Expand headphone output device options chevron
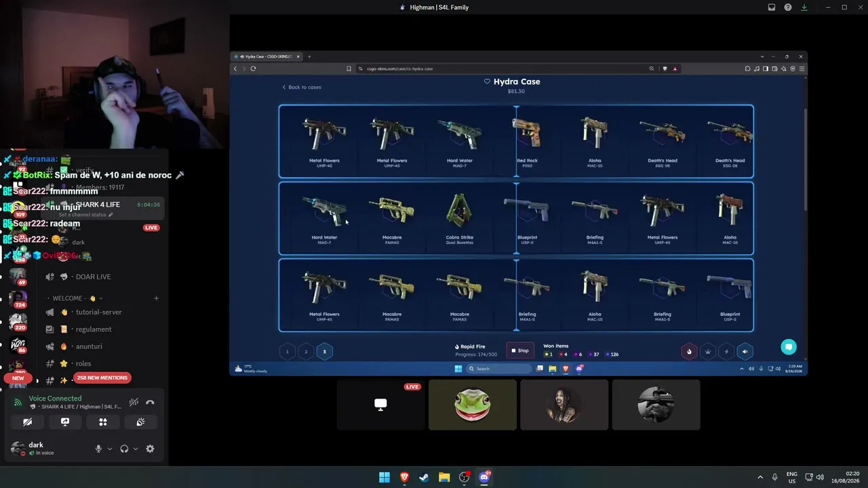Viewport: 868px width, 488px height. point(135,449)
